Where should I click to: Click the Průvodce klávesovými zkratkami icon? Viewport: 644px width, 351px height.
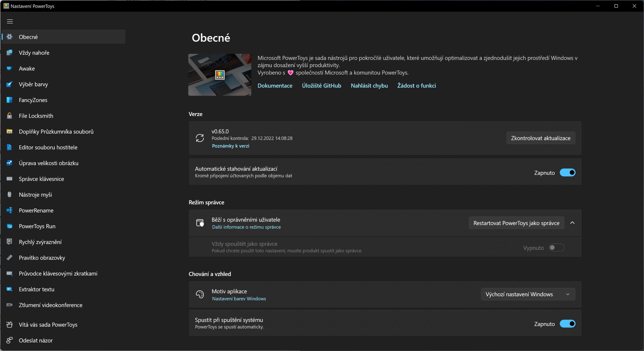coord(9,273)
